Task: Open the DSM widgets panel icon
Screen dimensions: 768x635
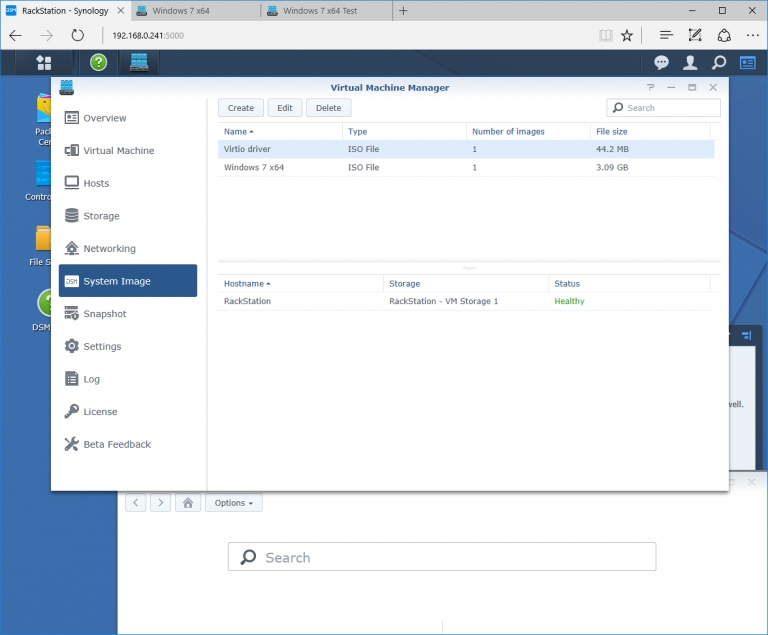Action: point(747,62)
